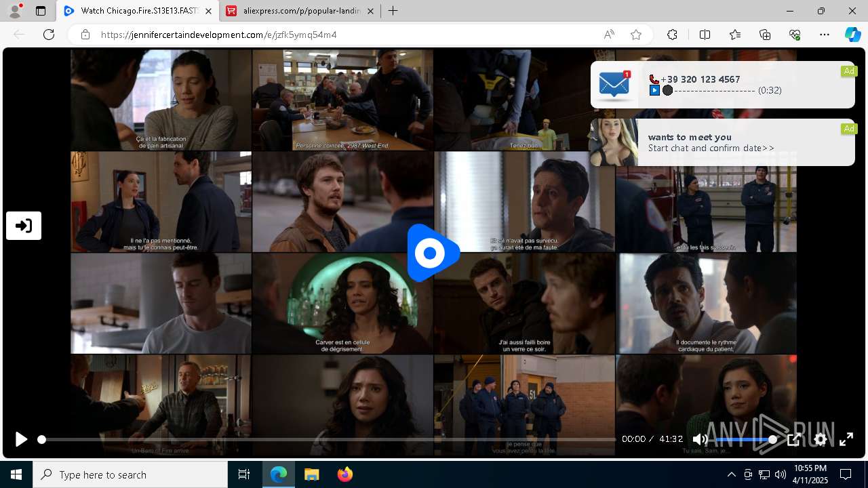Close the aliexpress tab

click(x=371, y=11)
